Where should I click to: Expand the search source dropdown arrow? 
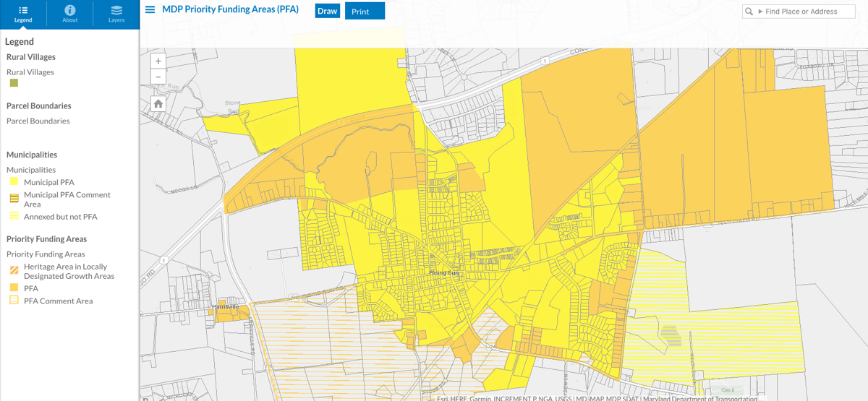(x=760, y=12)
